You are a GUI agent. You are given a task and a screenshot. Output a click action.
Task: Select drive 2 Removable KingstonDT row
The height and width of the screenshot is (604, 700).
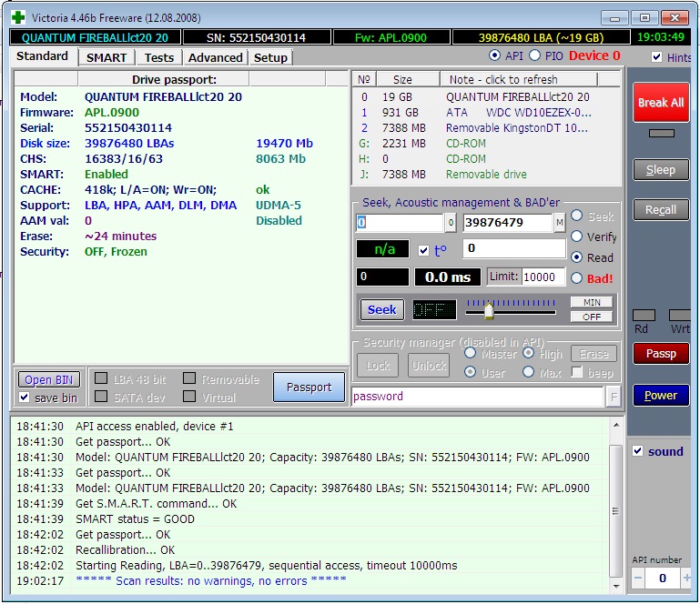(487, 128)
